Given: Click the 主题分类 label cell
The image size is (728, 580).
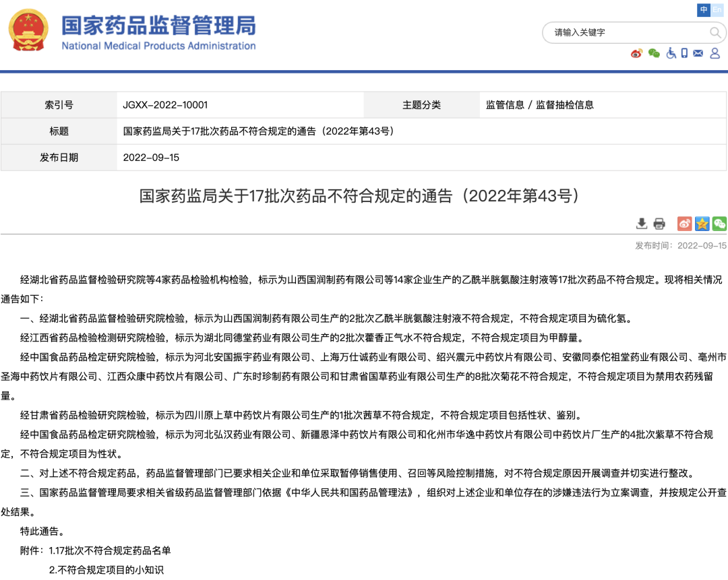Looking at the screenshot, I should coord(421,105).
